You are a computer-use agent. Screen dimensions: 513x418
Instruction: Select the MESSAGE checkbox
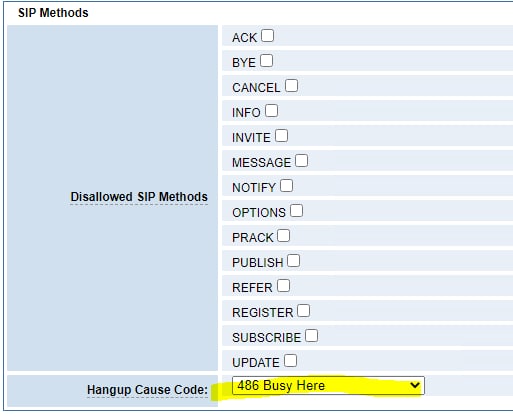(x=301, y=161)
